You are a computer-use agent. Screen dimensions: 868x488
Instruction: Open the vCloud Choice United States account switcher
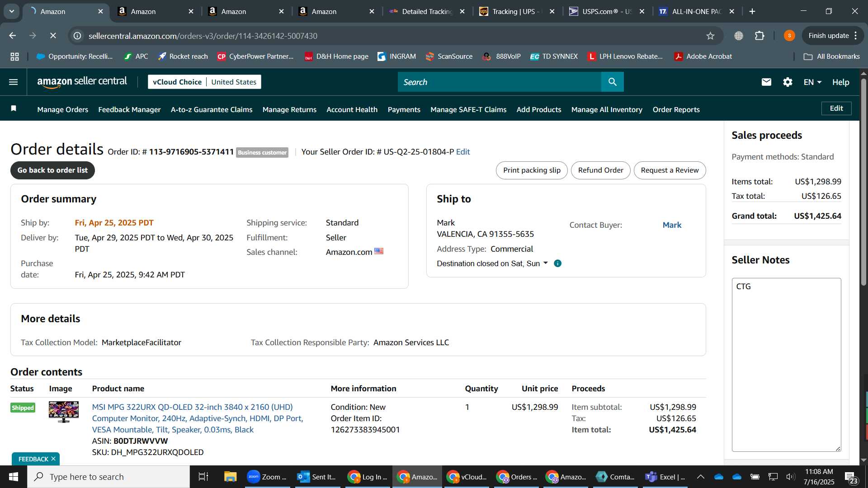(x=204, y=82)
